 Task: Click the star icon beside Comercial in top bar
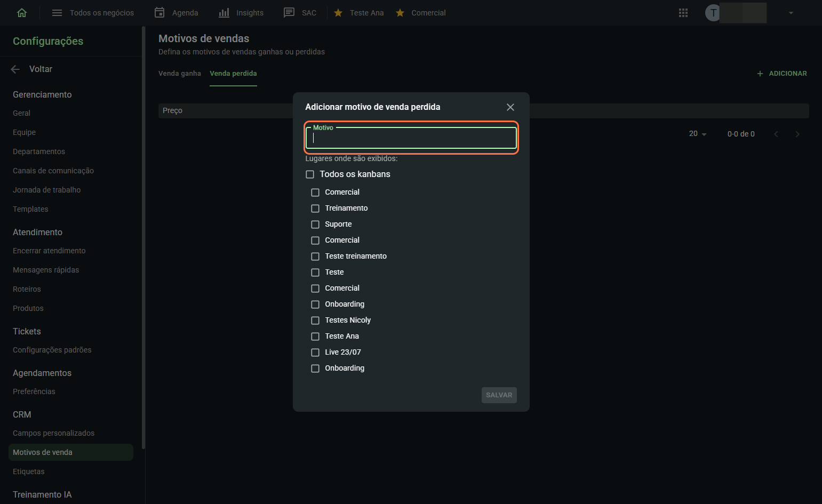(400, 13)
